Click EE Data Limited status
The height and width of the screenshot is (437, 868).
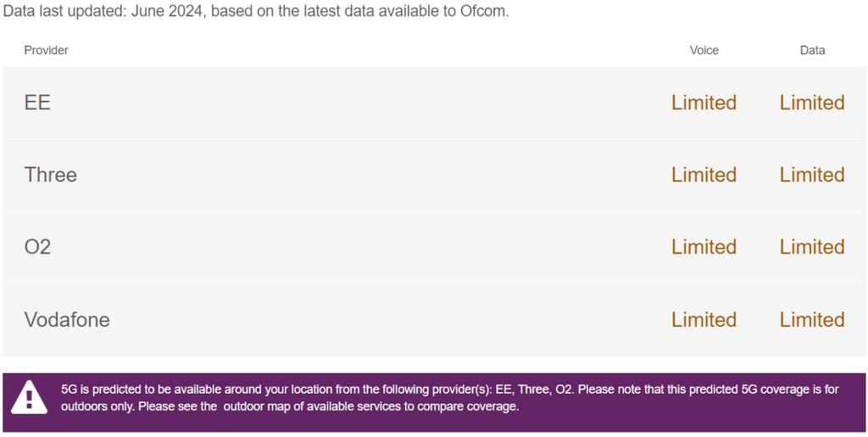(x=812, y=103)
